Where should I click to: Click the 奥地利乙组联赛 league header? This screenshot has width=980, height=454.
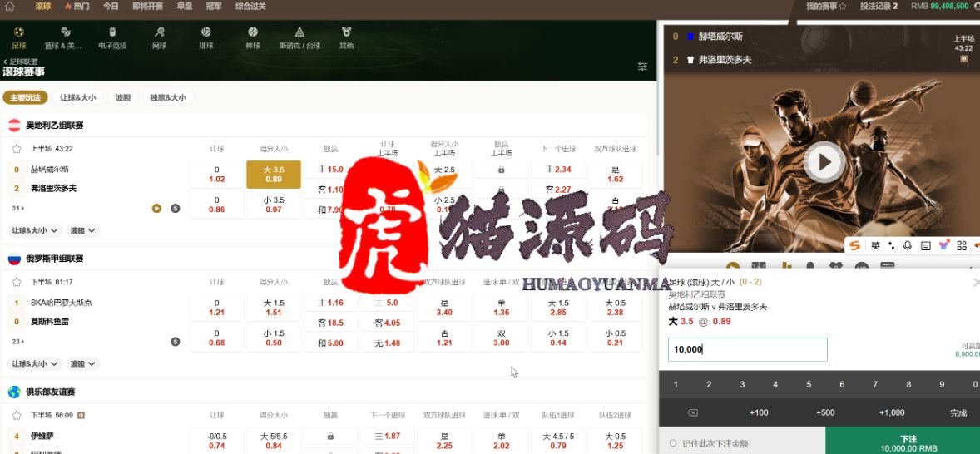(54, 126)
